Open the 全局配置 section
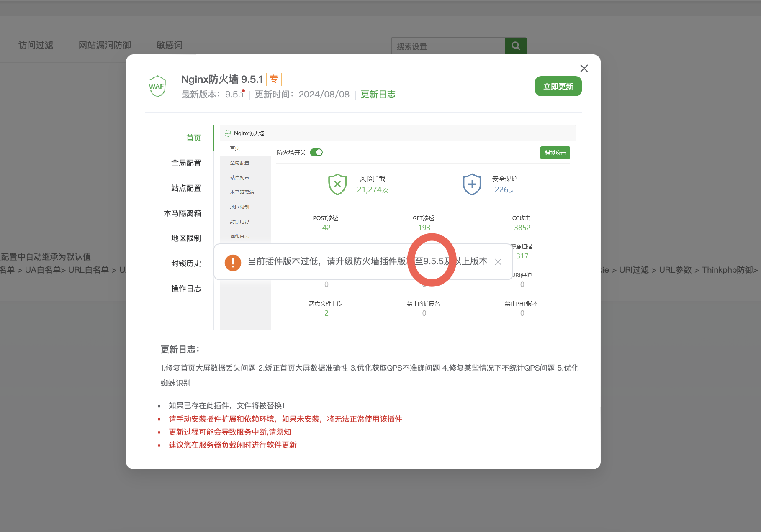Screen dimensions: 761x532 click(187, 163)
